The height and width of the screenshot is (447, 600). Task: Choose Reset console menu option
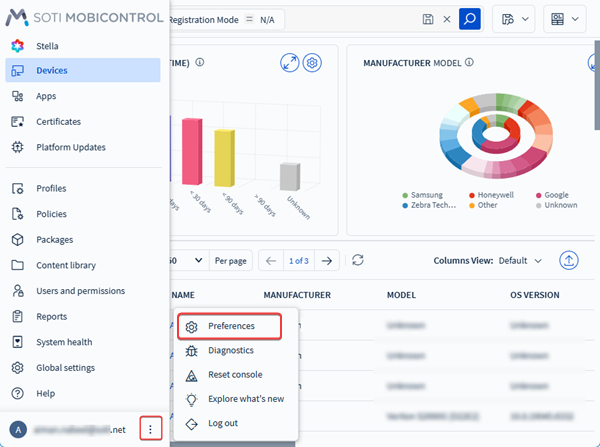click(x=235, y=374)
